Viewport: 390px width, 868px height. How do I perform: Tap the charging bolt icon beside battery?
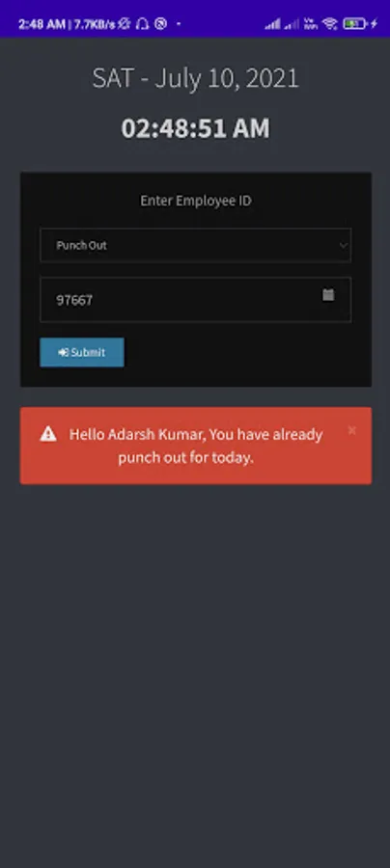(374, 24)
